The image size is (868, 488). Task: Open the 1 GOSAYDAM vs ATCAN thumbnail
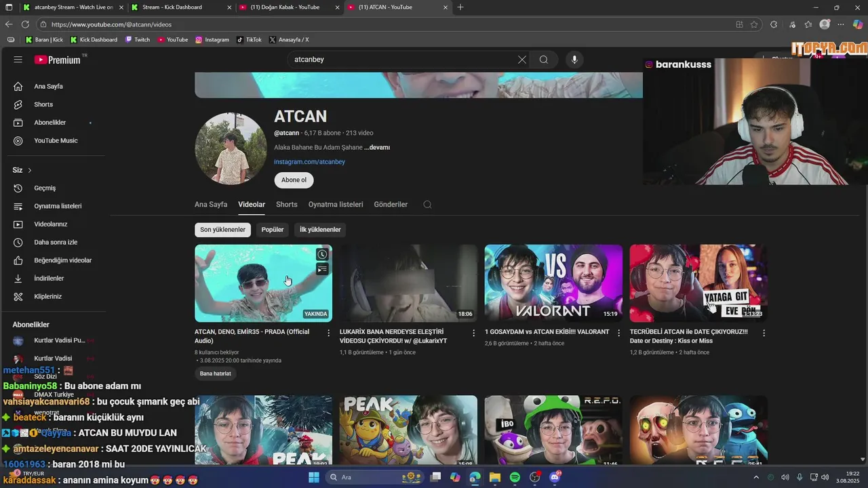[x=553, y=283]
